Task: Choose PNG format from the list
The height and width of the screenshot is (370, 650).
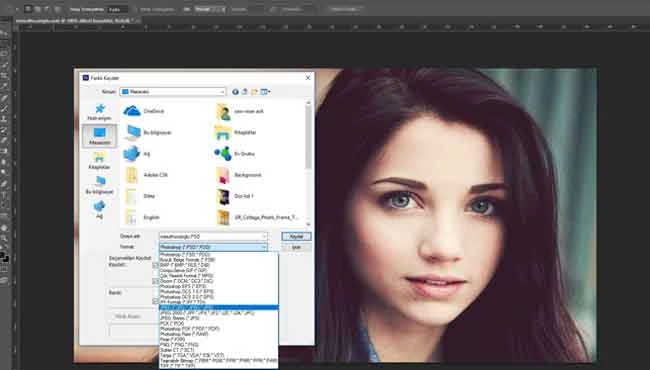Action: pos(218,345)
